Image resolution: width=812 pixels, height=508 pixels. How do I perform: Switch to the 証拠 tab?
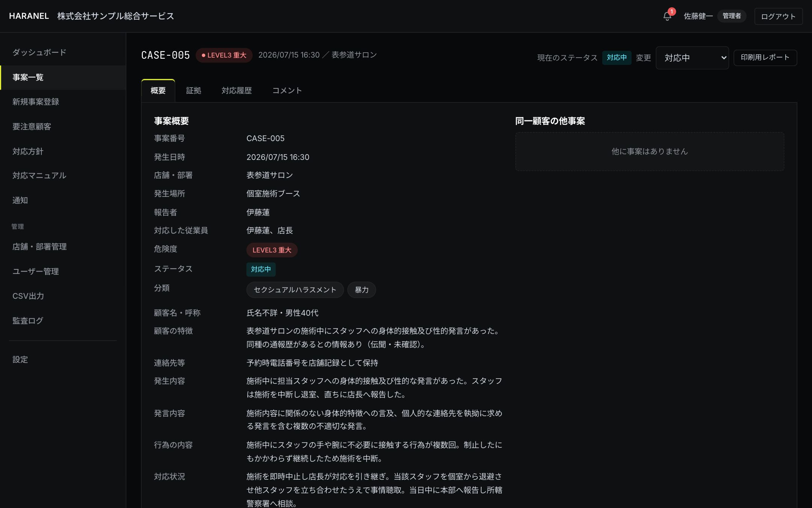[x=194, y=91]
